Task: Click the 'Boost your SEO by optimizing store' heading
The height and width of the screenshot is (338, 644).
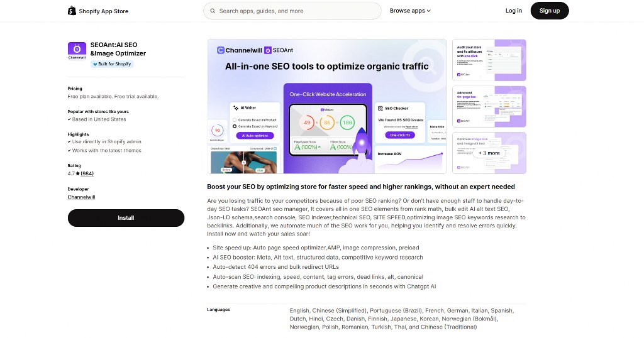Action: [360, 187]
